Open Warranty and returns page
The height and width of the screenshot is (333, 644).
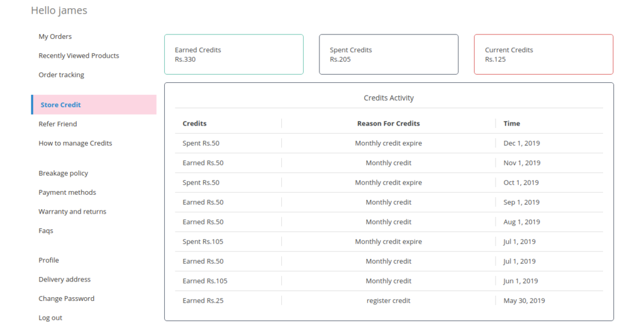72,212
